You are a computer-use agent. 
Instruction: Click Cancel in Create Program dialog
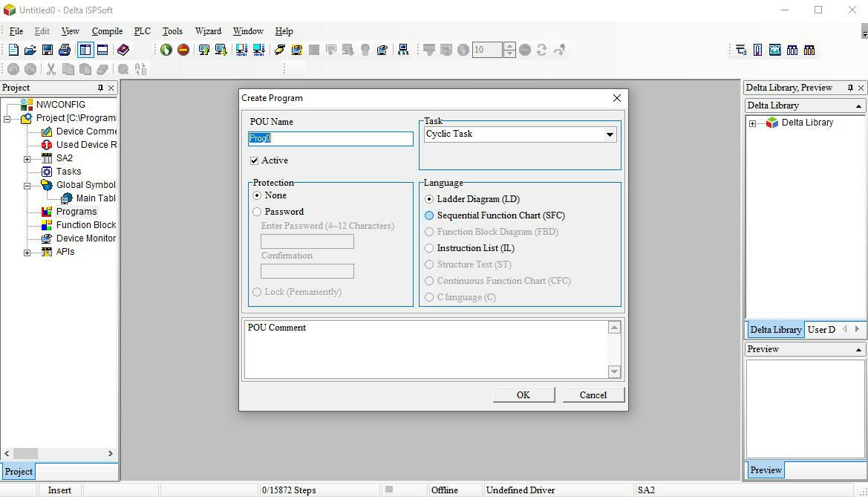(593, 395)
